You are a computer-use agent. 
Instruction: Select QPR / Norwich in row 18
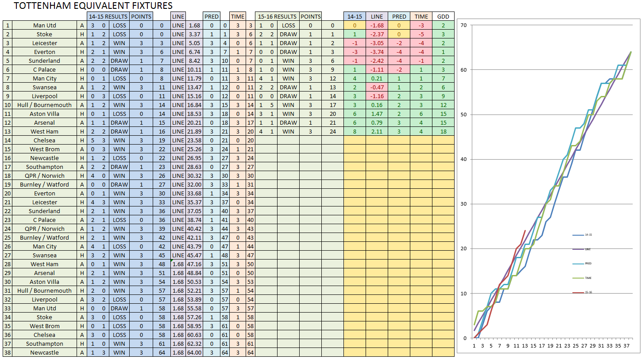coord(45,176)
